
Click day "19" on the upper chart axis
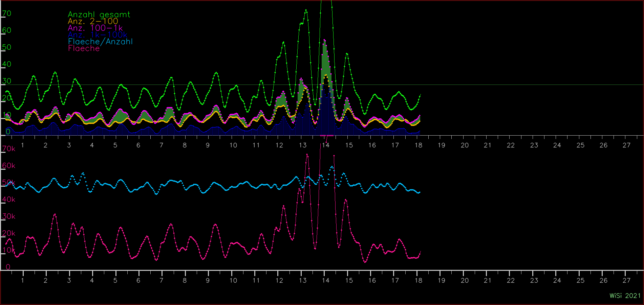pyautogui.click(x=442, y=145)
